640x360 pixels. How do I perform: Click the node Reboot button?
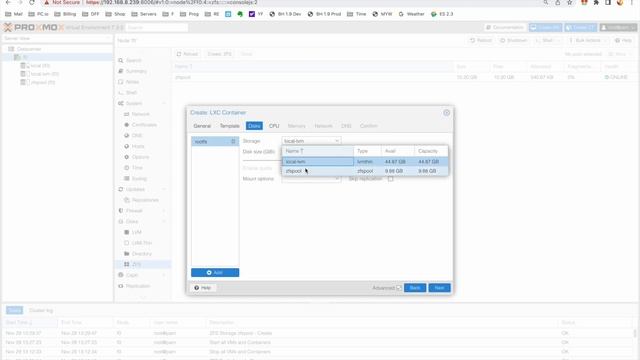[x=481, y=40]
